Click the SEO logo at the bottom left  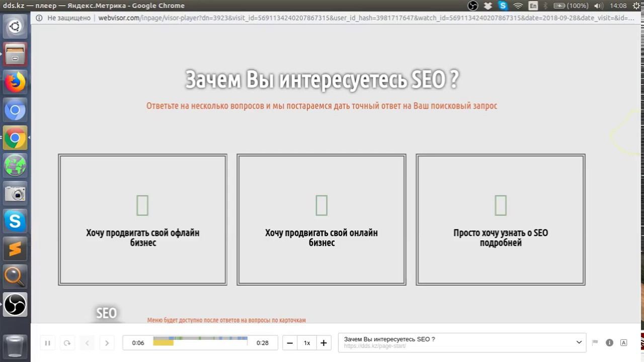click(x=106, y=313)
